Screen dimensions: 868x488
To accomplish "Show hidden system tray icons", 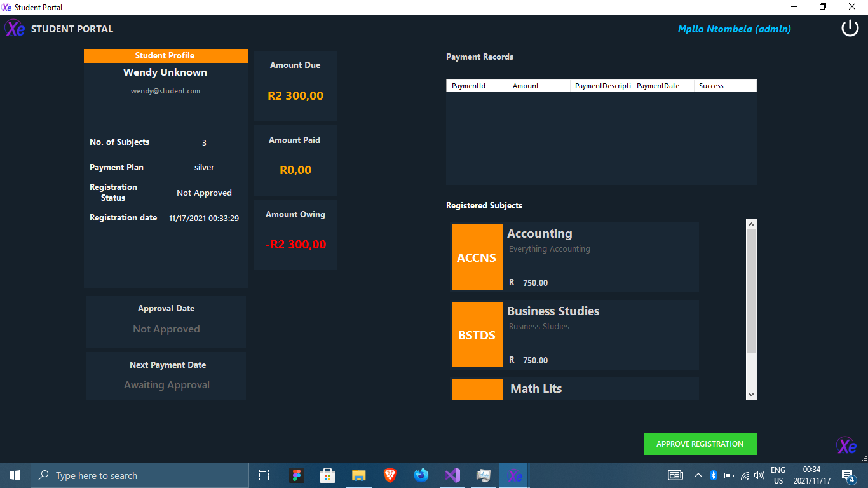I will [698, 475].
